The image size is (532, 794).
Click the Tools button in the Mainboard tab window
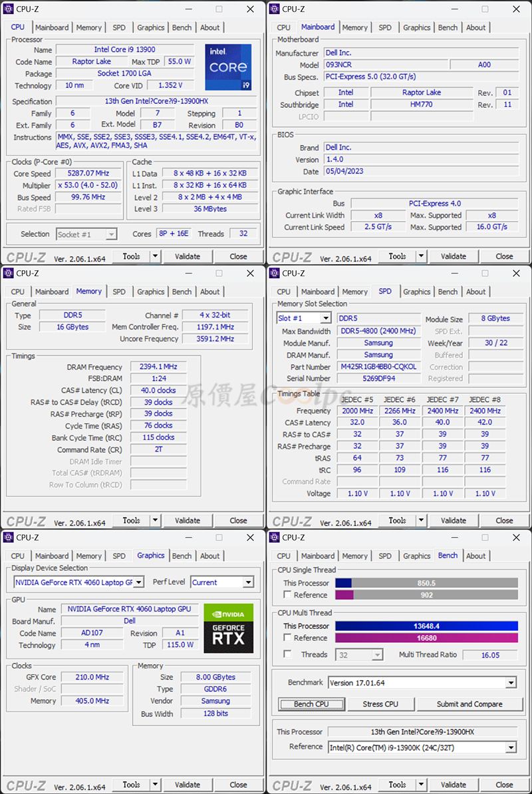pyautogui.click(x=398, y=256)
